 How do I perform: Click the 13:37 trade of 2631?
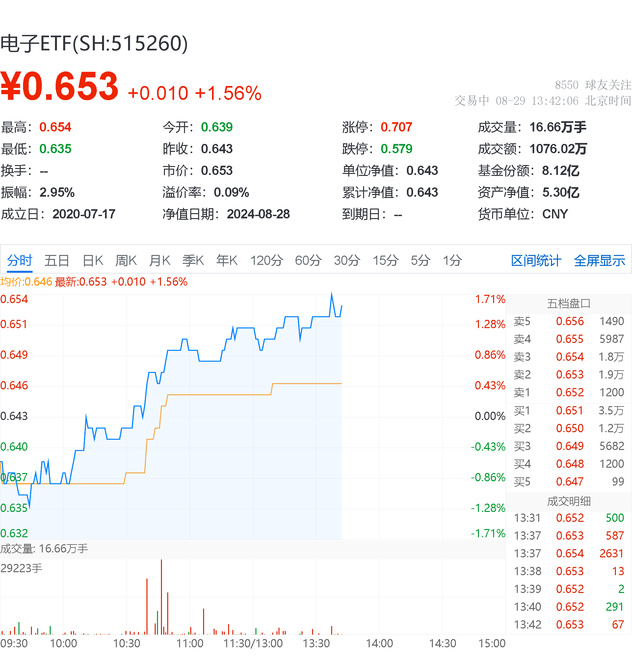pos(569,553)
